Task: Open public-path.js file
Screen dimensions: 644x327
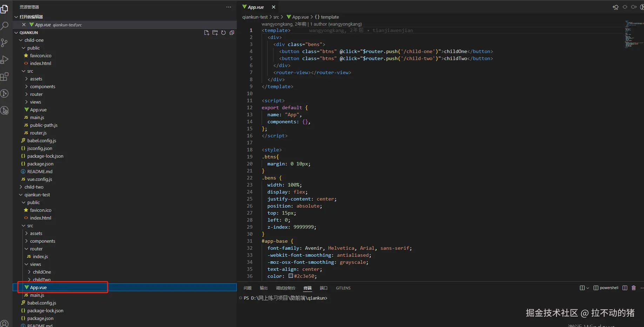Action: pos(44,125)
